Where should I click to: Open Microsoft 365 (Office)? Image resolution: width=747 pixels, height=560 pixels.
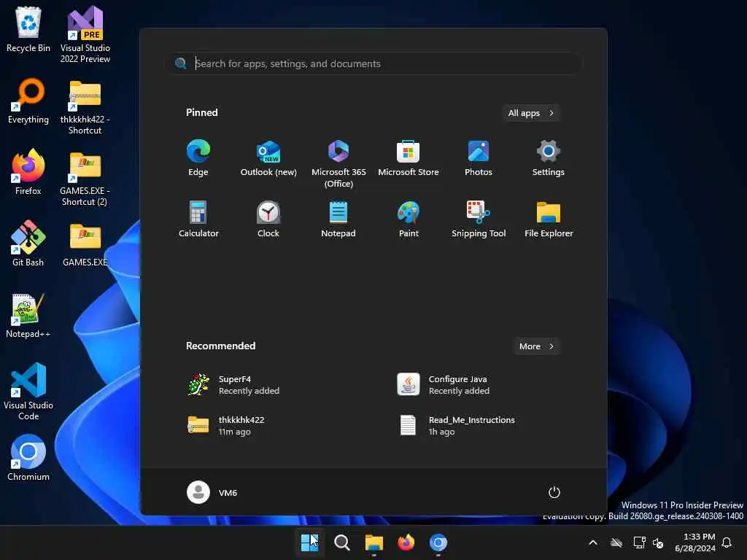338,164
